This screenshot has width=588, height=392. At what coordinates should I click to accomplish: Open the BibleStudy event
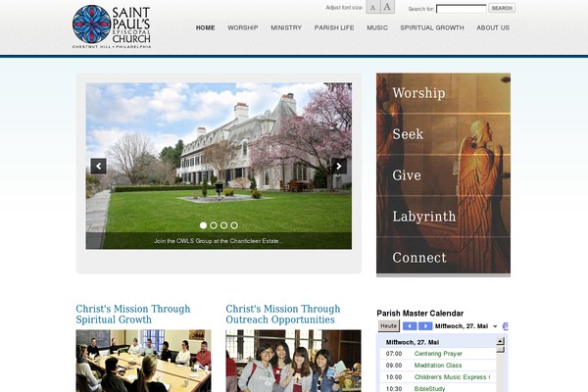coord(429,389)
